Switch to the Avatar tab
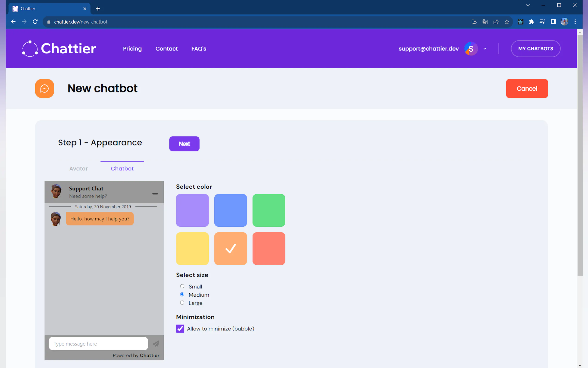588x368 pixels. (78, 168)
